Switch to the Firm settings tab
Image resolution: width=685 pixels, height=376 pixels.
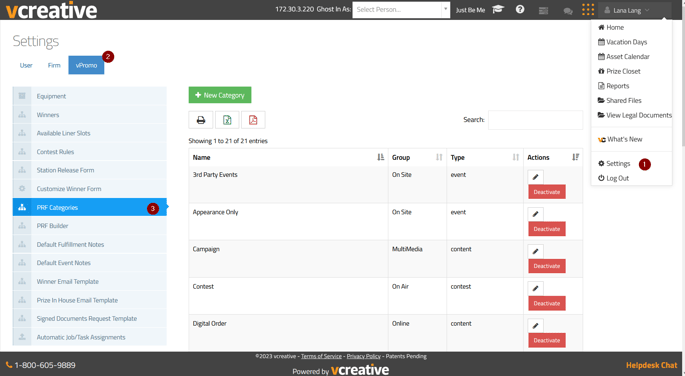pos(54,66)
